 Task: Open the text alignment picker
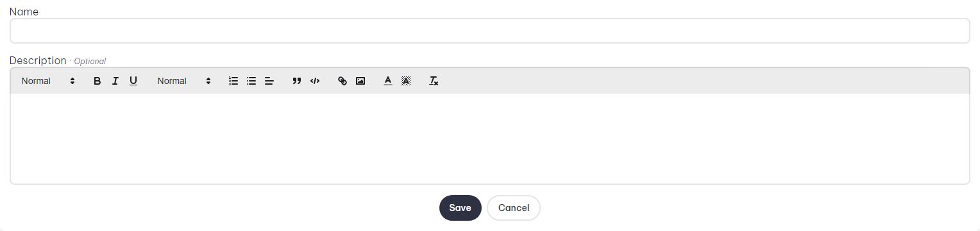pos(269,81)
